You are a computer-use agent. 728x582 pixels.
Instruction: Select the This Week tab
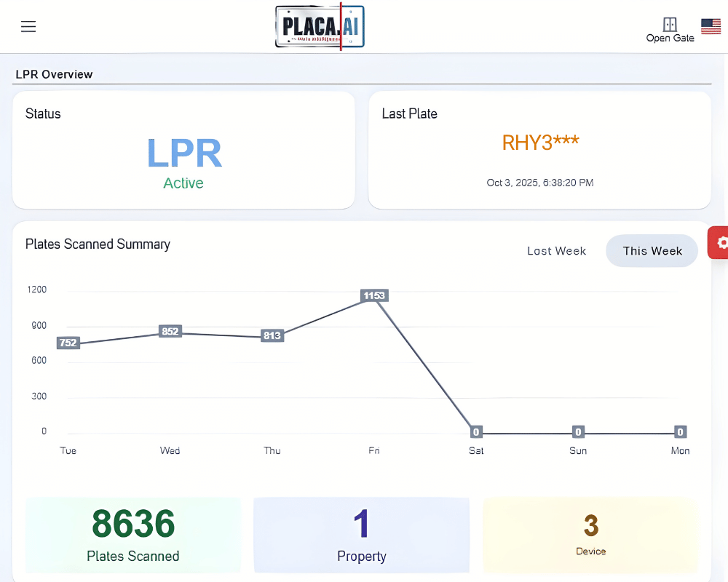(652, 251)
